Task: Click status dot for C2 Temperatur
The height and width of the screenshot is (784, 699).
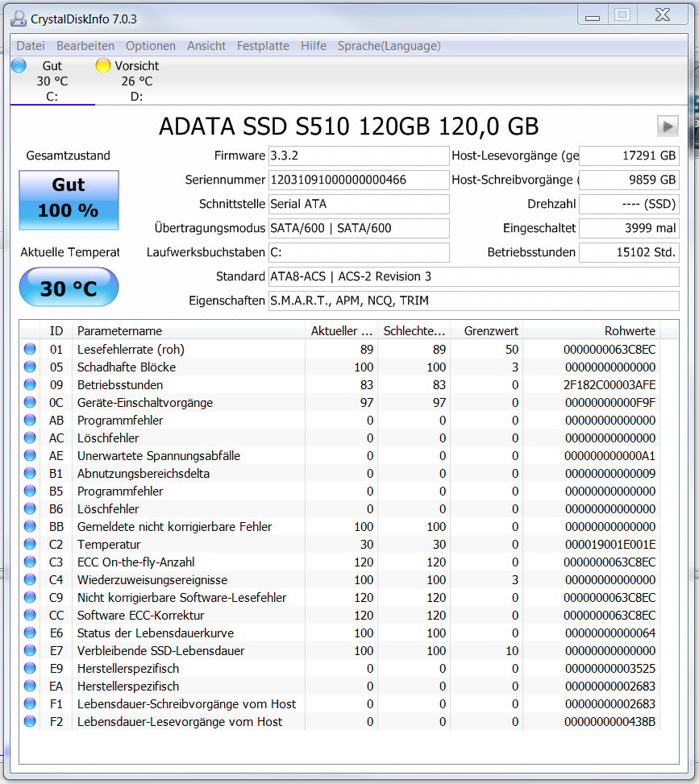Action: pyautogui.click(x=30, y=544)
